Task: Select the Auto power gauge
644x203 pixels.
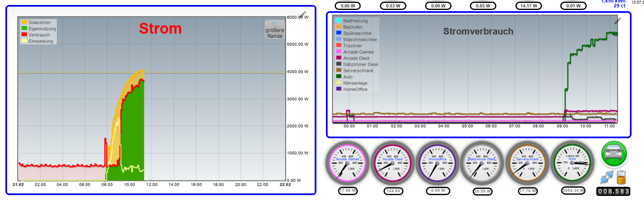Action: (x=572, y=163)
